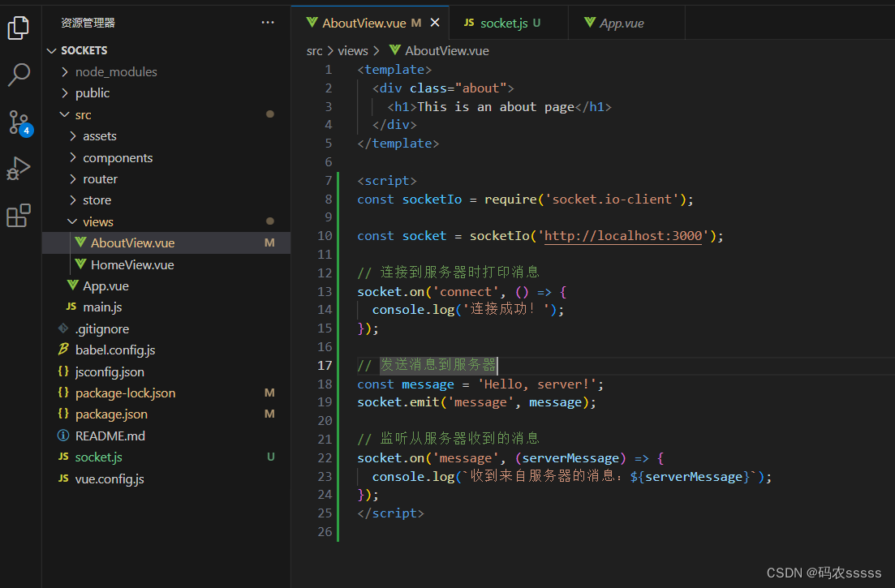Screen dimensions: 895x588
Task: Click views in the breadcrumb bar
Action: pos(352,50)
